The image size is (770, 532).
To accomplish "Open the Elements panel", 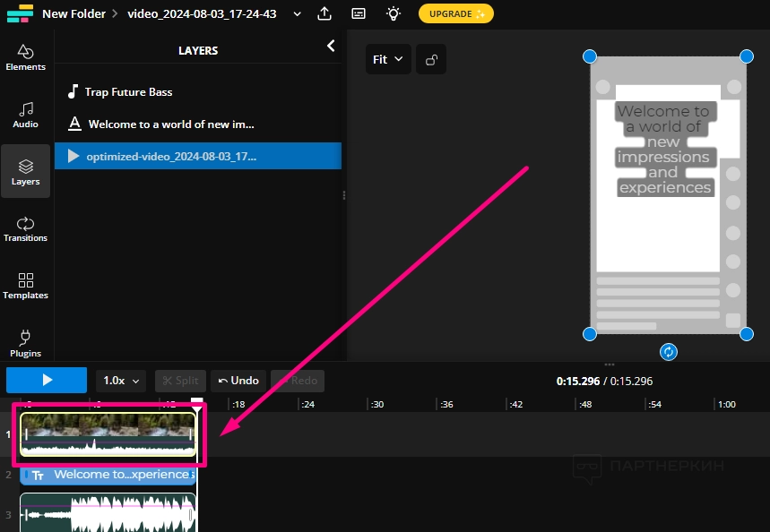I will [x=25, y=58].
